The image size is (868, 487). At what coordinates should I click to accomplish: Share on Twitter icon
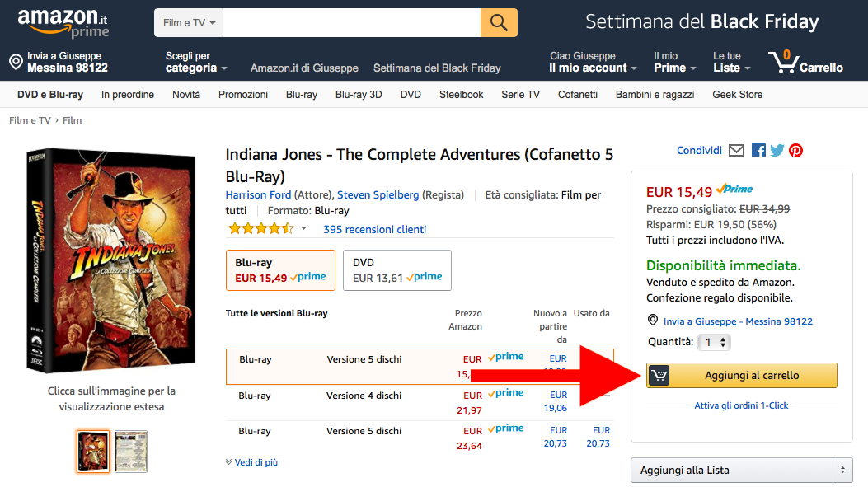[x=777, y=151]
